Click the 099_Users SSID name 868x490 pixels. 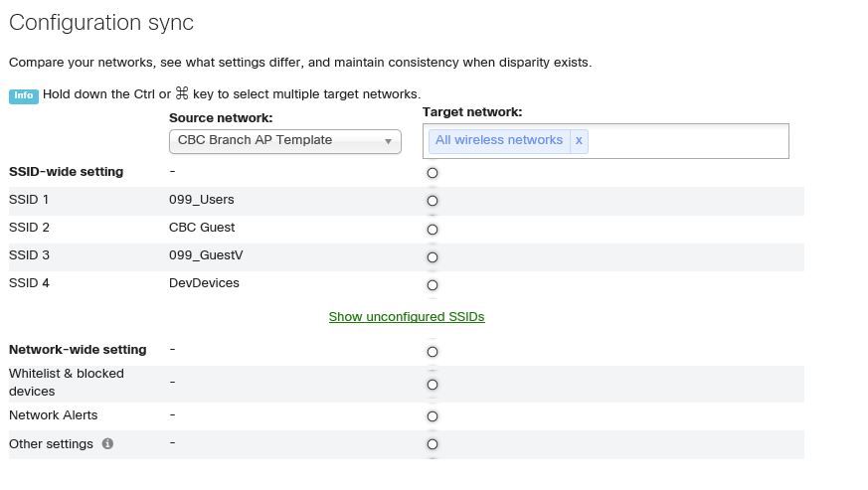coord(202,200)
